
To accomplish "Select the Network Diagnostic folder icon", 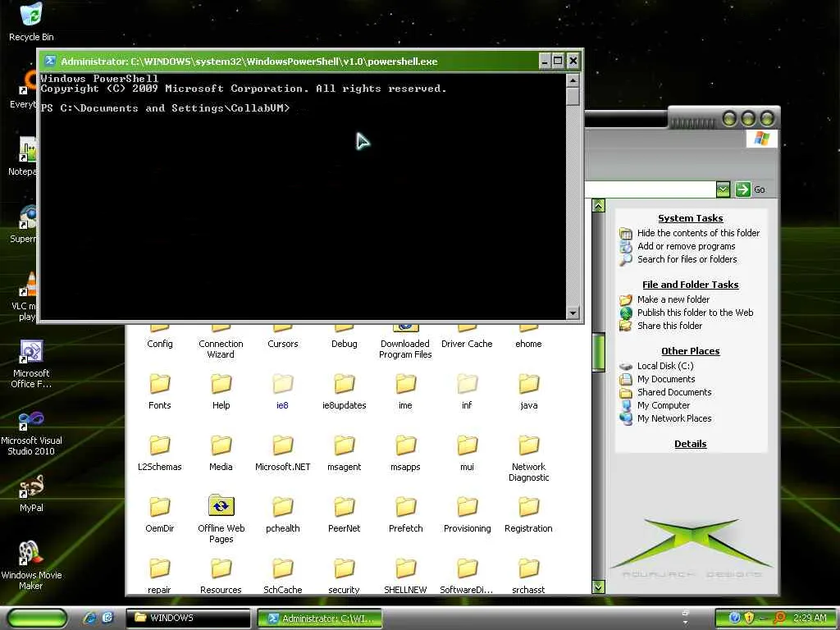I will tap(529, 445).
